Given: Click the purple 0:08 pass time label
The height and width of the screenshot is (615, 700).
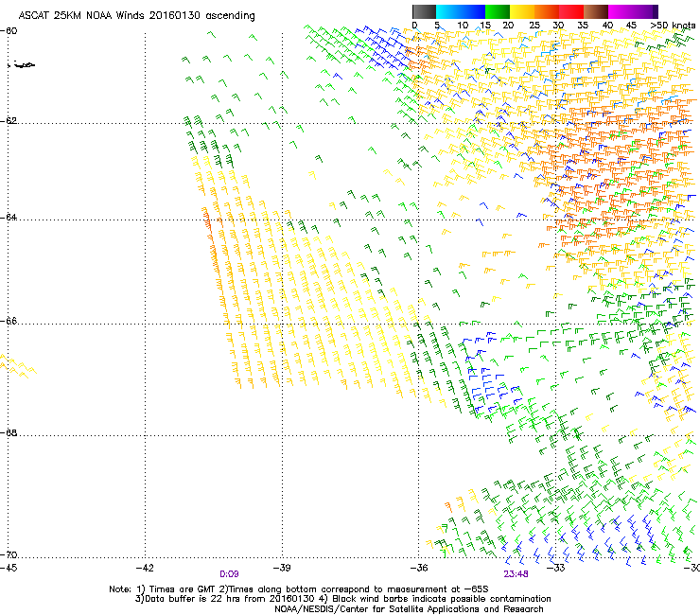Looking at the screenshot, I should pos(229,574).
